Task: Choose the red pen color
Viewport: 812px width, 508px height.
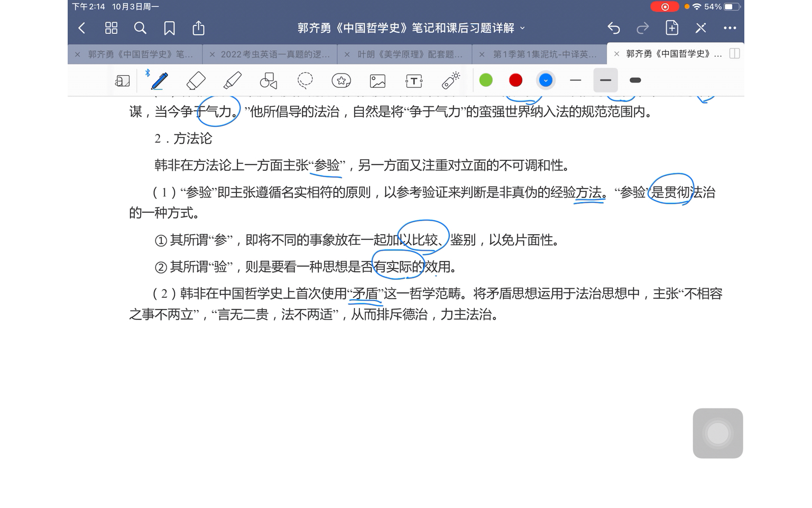Action: (515, 80)
